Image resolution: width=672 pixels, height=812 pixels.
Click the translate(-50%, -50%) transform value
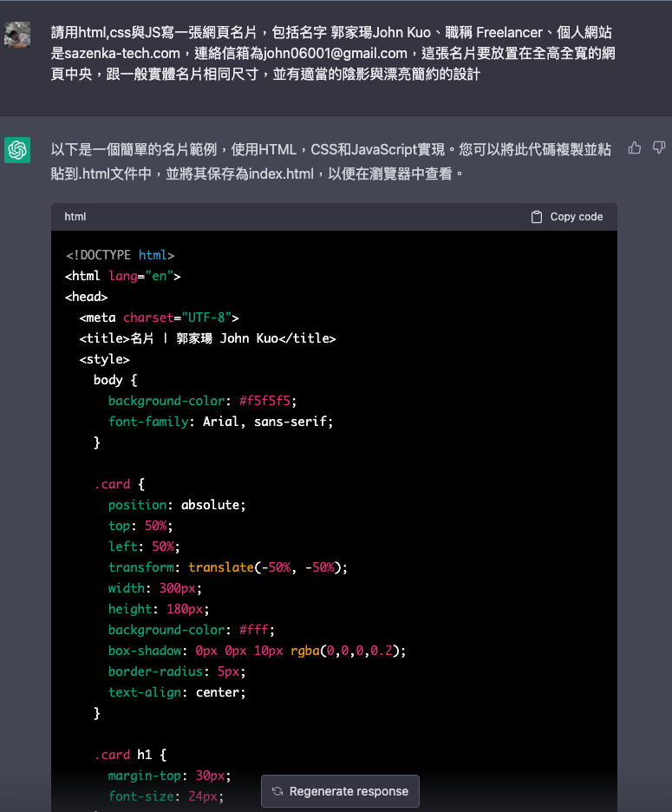tap(267, 567)
